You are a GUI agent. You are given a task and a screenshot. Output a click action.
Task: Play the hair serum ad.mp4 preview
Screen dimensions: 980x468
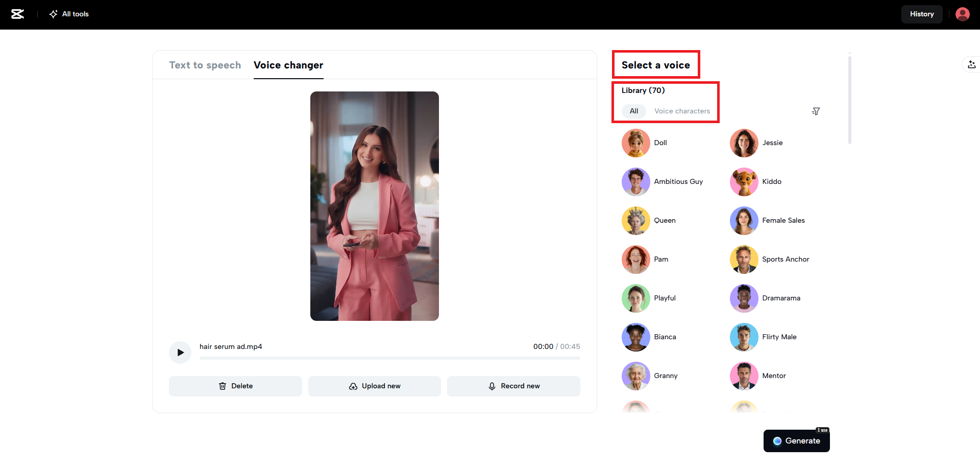pyautogui.click(x=180, y=352)
